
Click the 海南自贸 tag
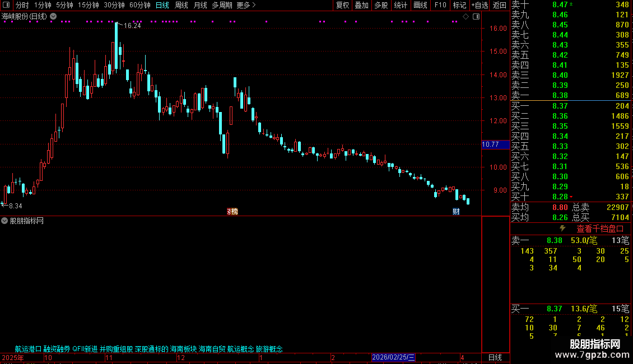click(x=212, y=349)
